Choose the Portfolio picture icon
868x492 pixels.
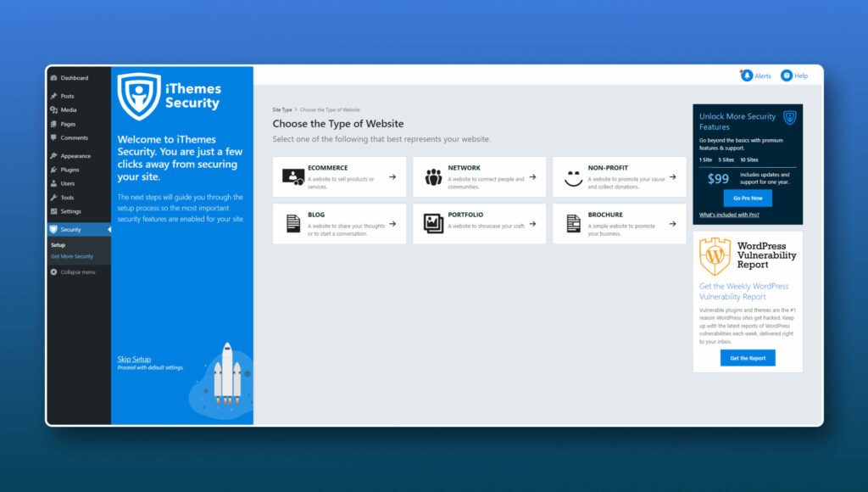(x=433, y=224)
